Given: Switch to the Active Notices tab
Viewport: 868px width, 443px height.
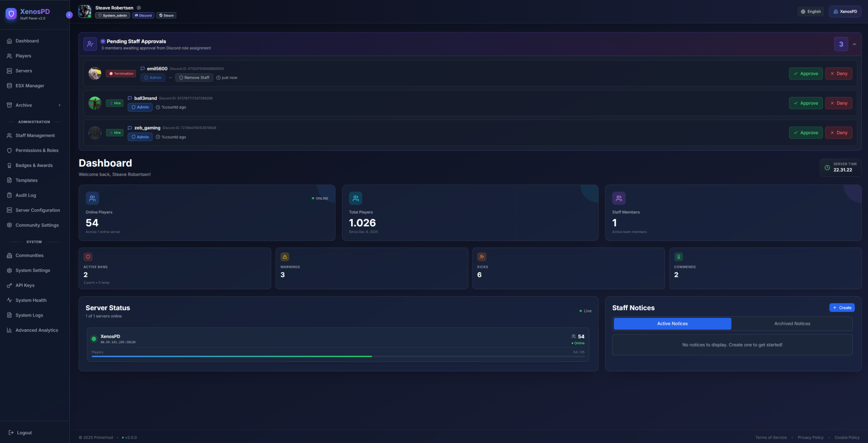Looking at the screenshot, I should coord(672,324).
